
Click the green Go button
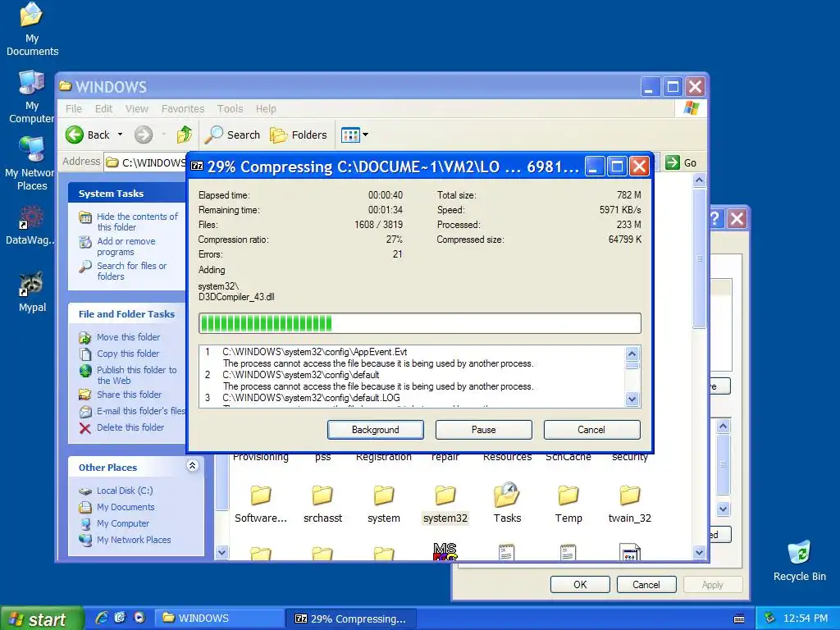pyautogui.click(x=681, y=162)
